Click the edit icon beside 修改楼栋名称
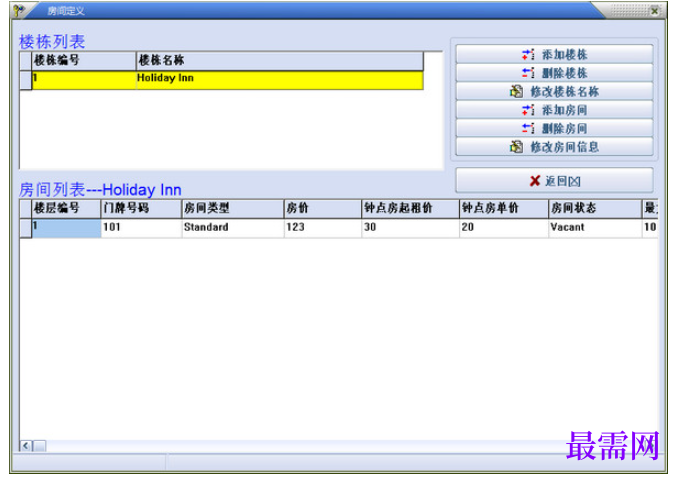678x477 pixels. (516, 91)
